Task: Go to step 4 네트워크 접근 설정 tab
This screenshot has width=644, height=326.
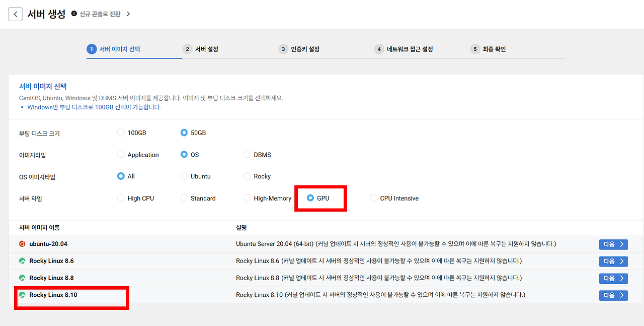Action: [x=404, y=49]
